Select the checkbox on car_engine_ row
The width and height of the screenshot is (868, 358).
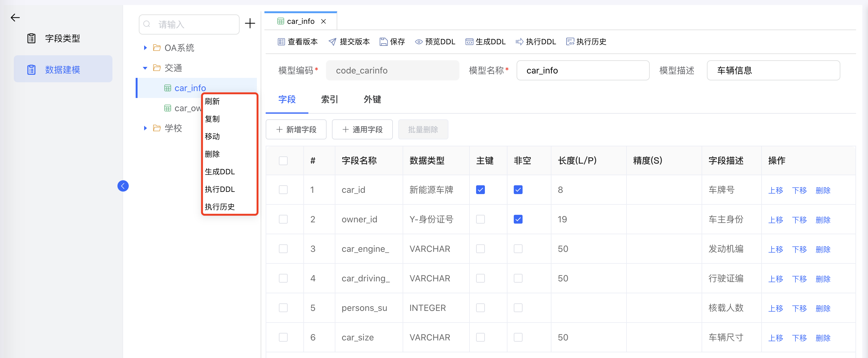[283, 248]
